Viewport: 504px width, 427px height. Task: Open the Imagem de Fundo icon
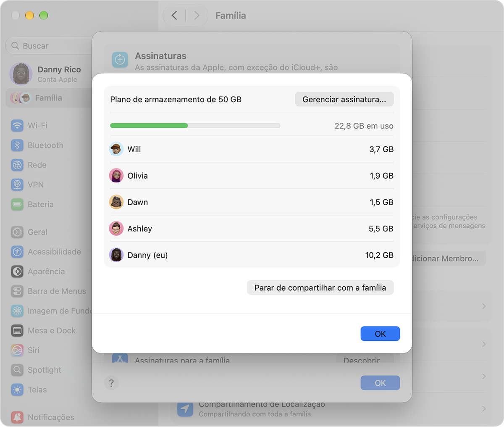click(17, 311)
